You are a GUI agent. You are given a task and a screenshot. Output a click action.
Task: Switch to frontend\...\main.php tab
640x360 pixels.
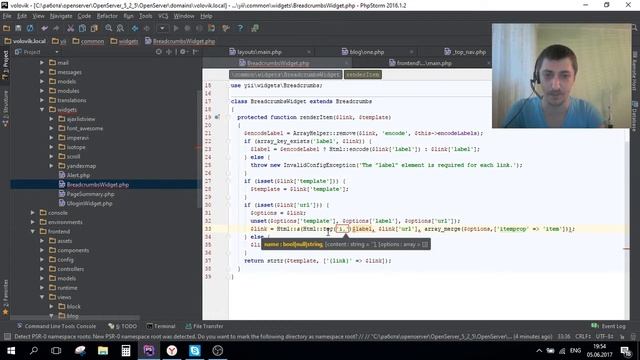point(424,63)
